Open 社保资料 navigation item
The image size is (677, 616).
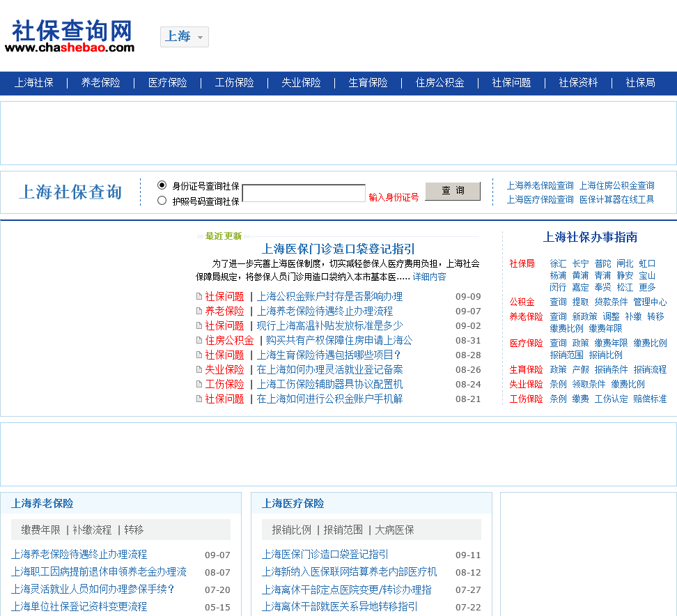pos(578,83)
